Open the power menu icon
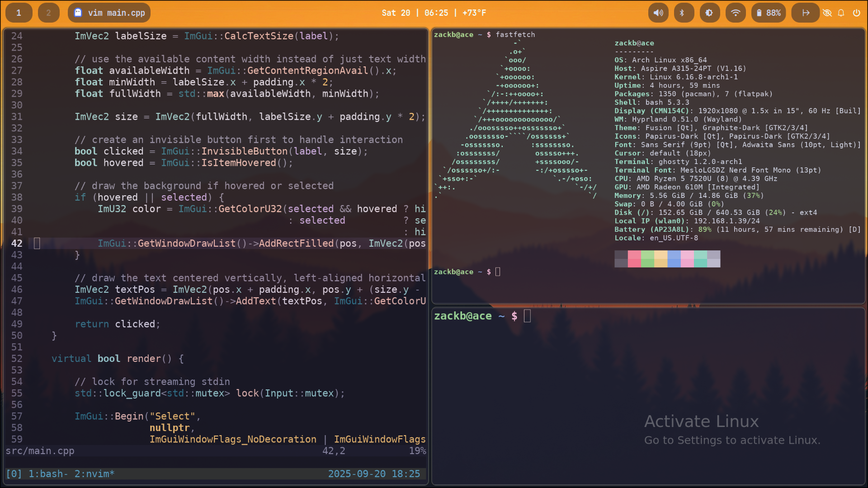Viewport: 868px width, 488px height. pyautogui.click(x=856, y=13)
